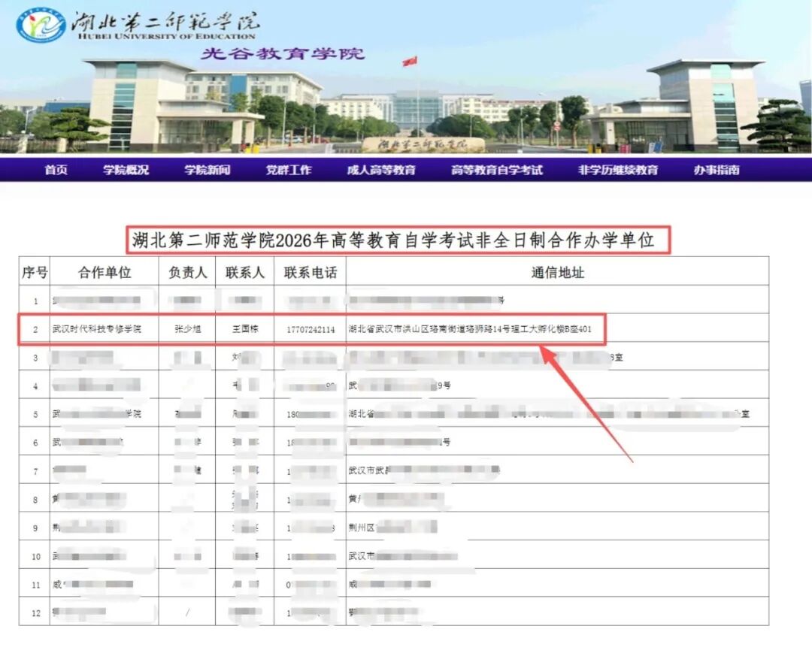Select the cell 武汉时代科技专修学院

point(97,329)
